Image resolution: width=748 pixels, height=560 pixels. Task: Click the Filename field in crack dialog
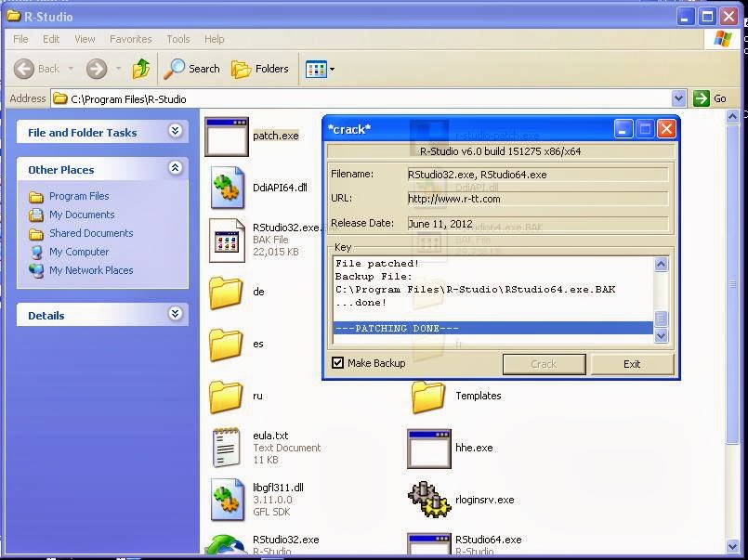(538, 175)
